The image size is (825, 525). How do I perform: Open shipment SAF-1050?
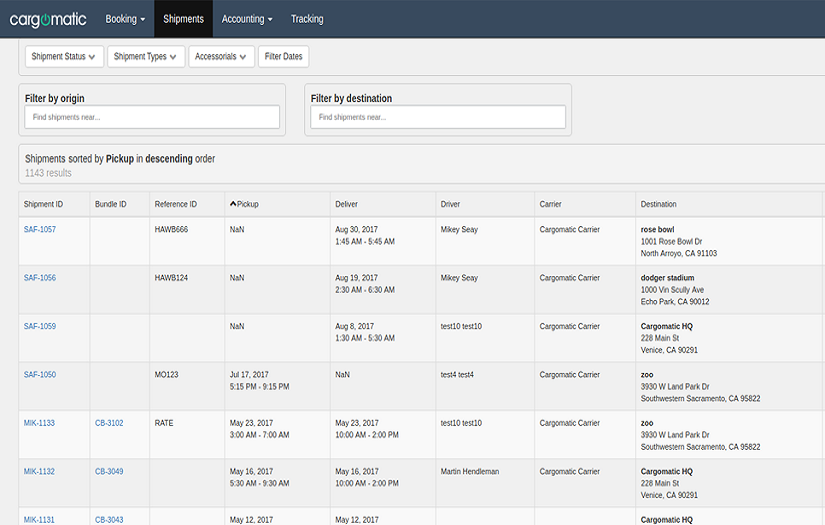pos(39,375)
